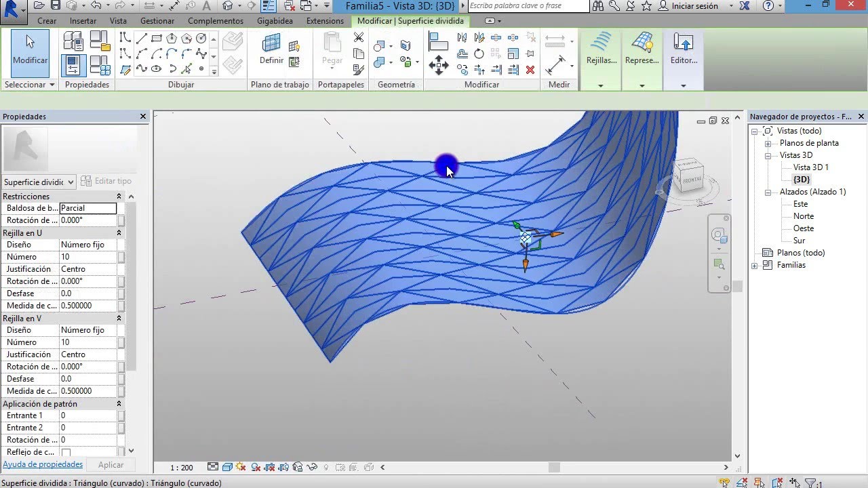
Task: Toggle the Thin Lines icon in quick access toolbar
Action: [x=269, y=6]
